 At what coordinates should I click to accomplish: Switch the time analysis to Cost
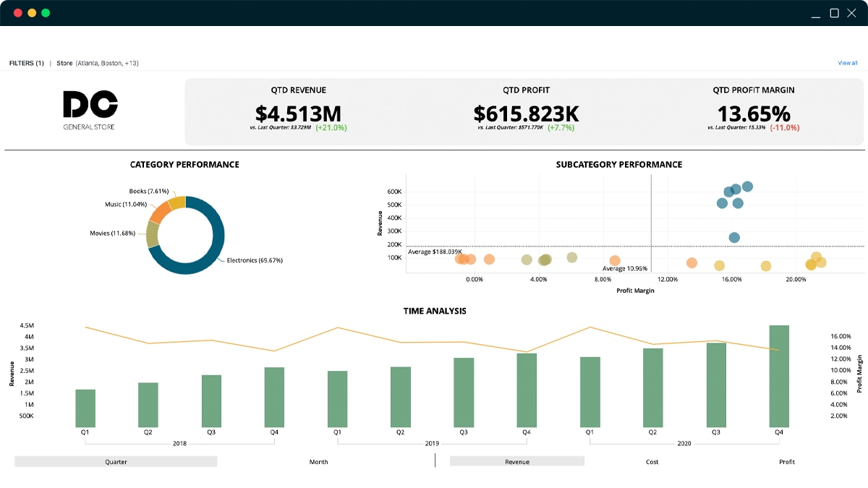coord(652,461)
